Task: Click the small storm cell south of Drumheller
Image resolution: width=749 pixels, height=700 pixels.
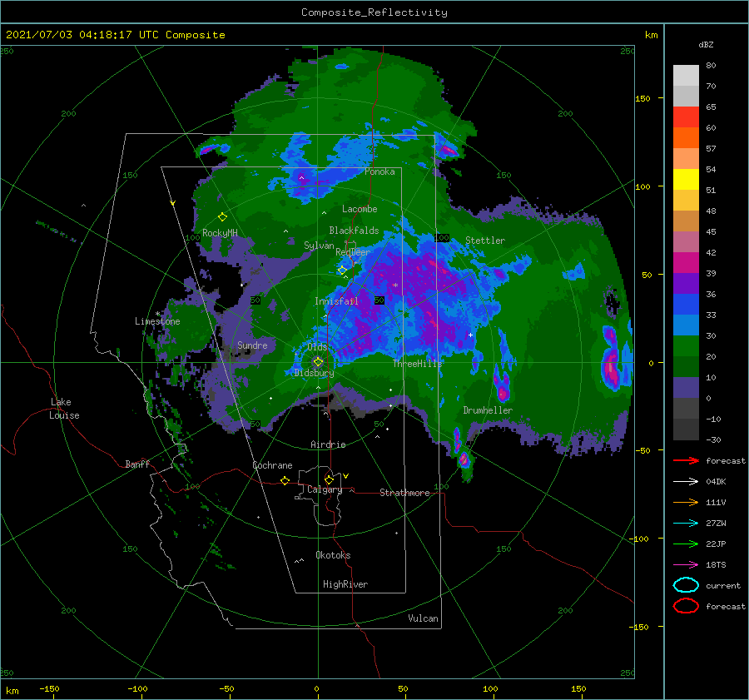Action: coord(464,459)
